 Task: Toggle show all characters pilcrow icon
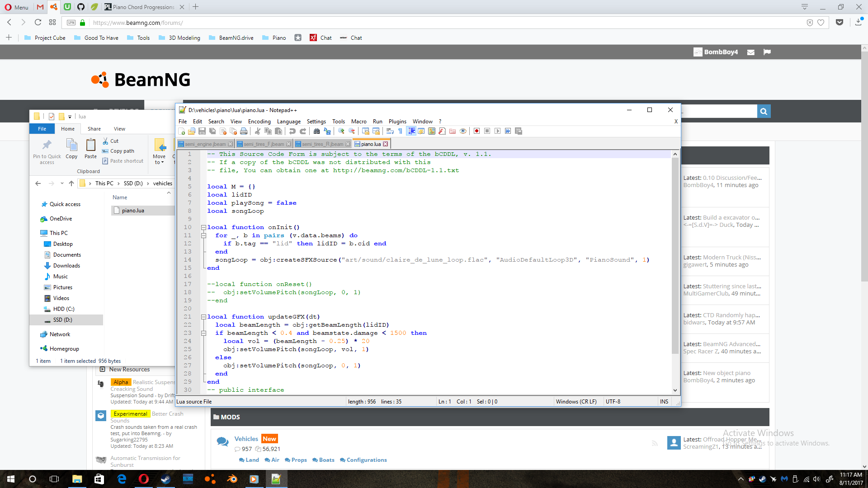pyautogui.click(x=401, y=131)
